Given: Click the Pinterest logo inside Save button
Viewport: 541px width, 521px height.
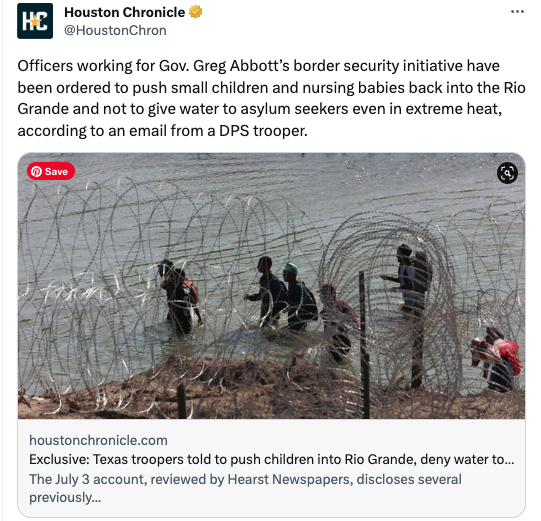Looking at the screenshot, I should (36, 171).
